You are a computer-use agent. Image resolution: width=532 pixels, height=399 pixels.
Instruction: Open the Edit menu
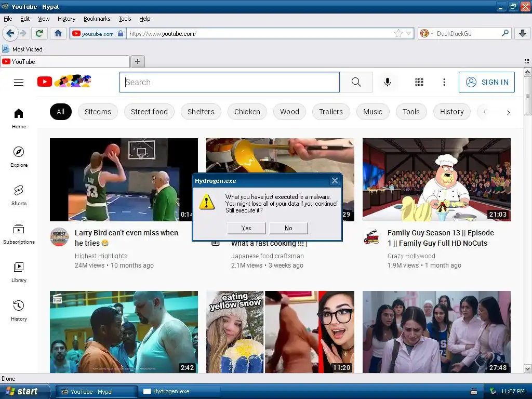pos(25,19)
